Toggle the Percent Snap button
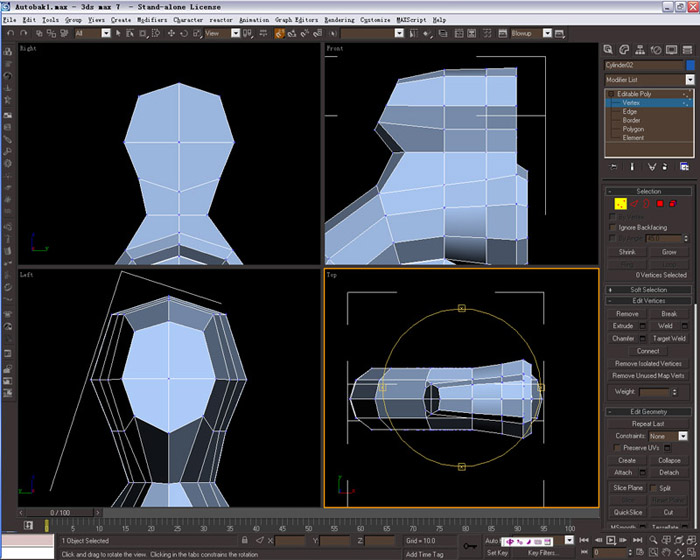 click(x=305, y=33)
